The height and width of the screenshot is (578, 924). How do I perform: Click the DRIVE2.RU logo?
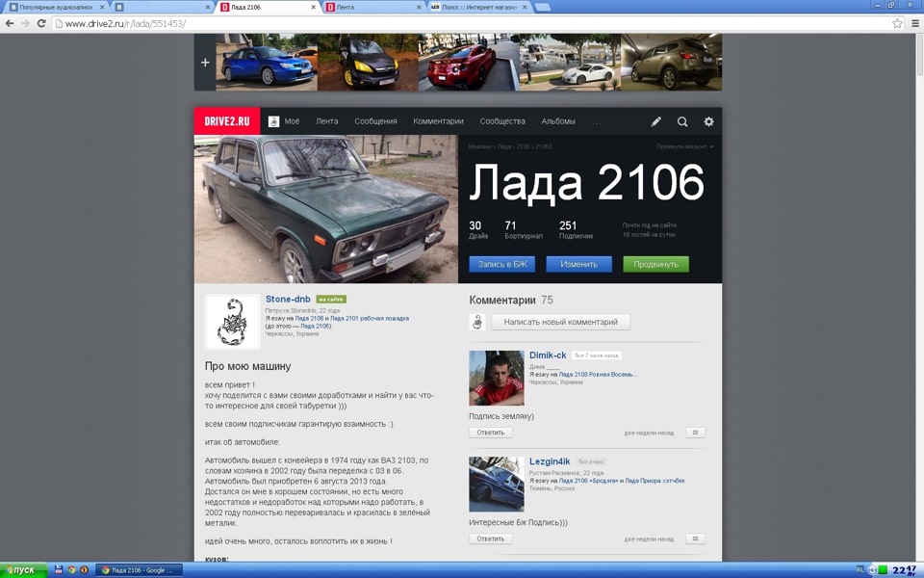(227, 121)
